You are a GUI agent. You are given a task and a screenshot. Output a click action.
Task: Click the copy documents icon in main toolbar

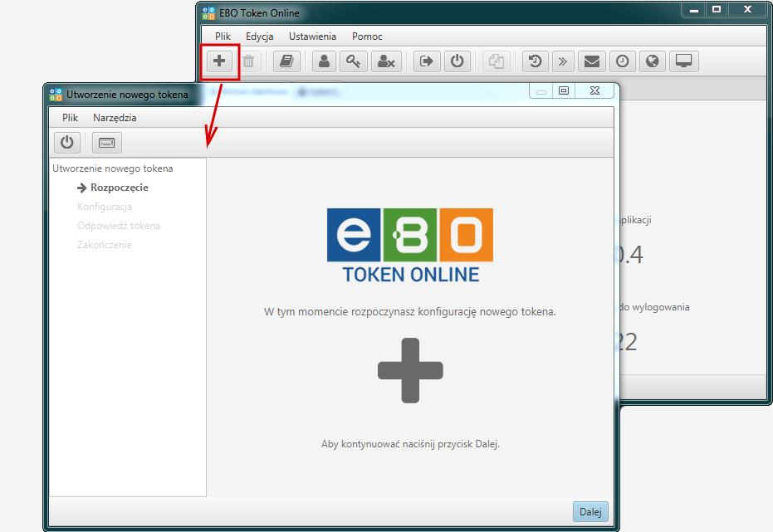point(497,61)
